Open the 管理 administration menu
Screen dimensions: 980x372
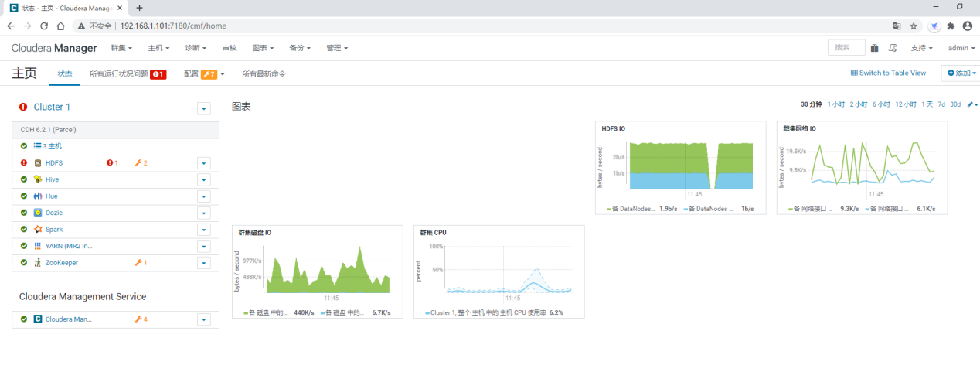[337, 48]
